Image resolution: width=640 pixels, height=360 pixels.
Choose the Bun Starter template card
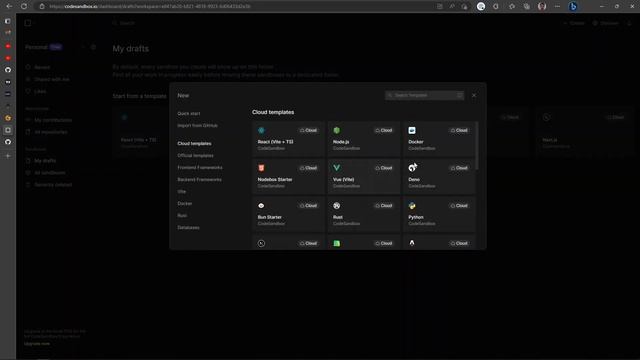[x=288, y=214]
